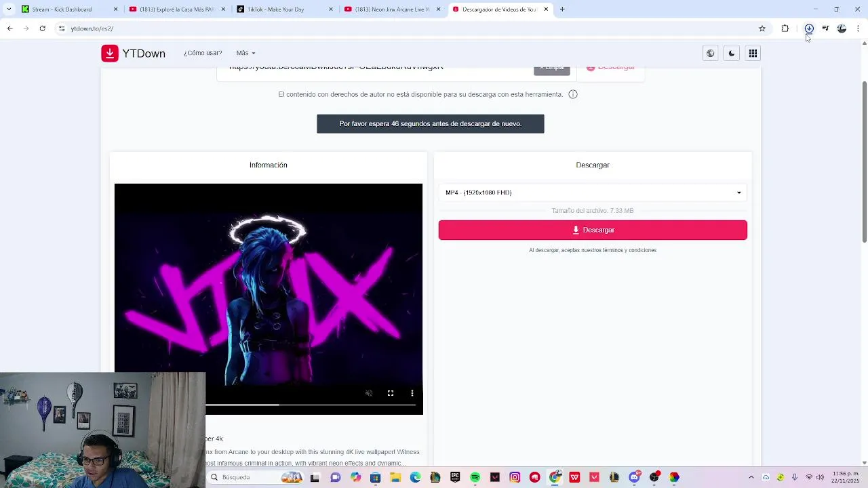View site information icon in address bar

62,28
